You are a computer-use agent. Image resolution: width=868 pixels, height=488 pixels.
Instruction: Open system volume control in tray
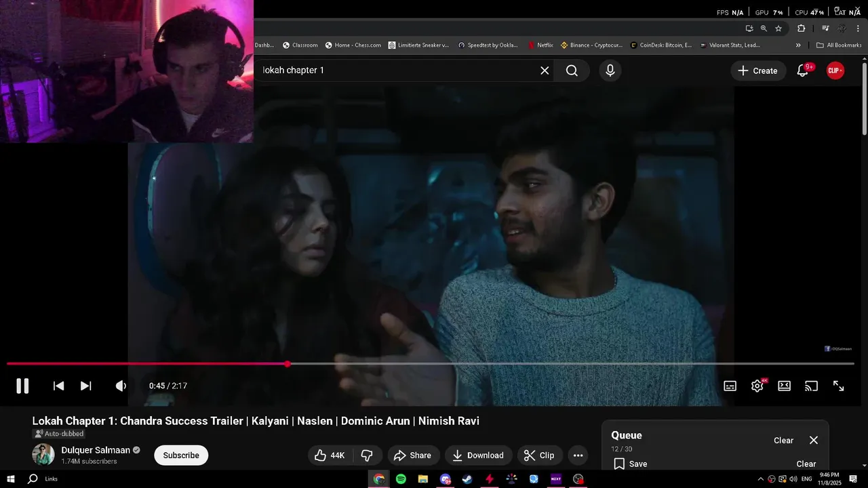tap(793, 479)
